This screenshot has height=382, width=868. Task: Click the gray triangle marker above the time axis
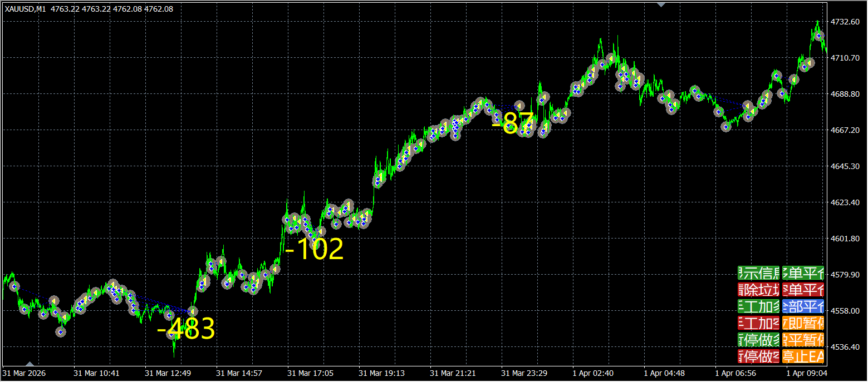30,364
